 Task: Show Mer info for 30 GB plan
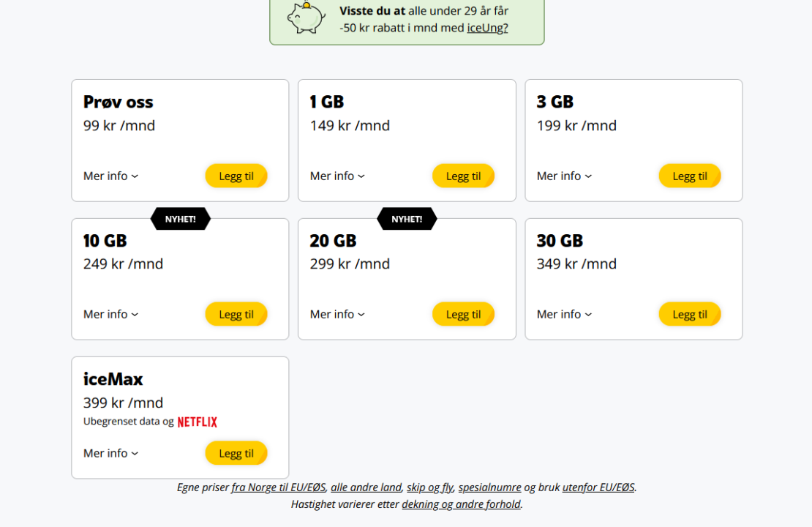point(564,314)
